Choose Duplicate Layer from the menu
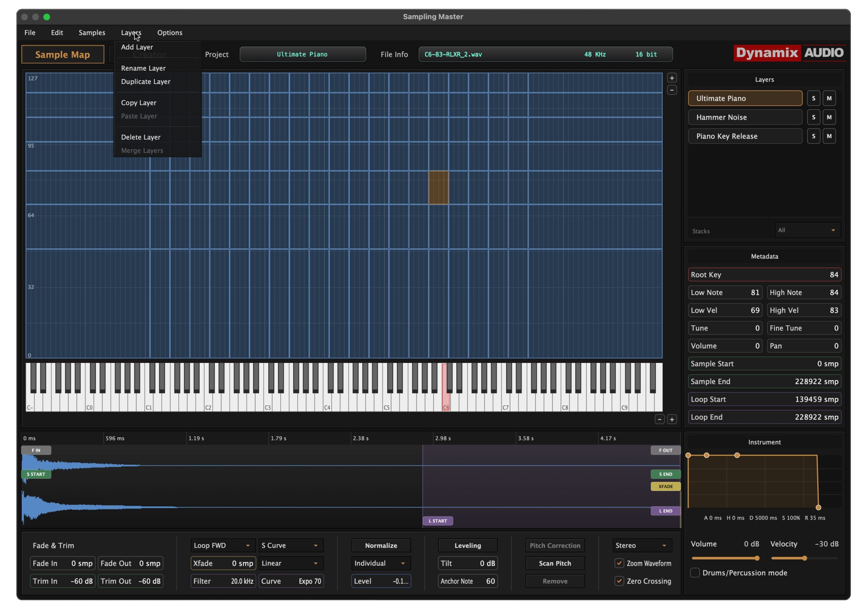 click(x=145, y=81)
